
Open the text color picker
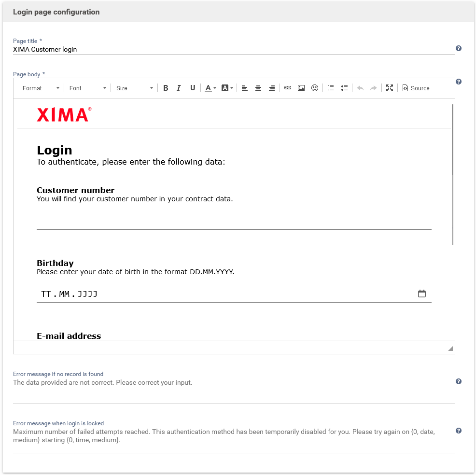tap(210, 88)
